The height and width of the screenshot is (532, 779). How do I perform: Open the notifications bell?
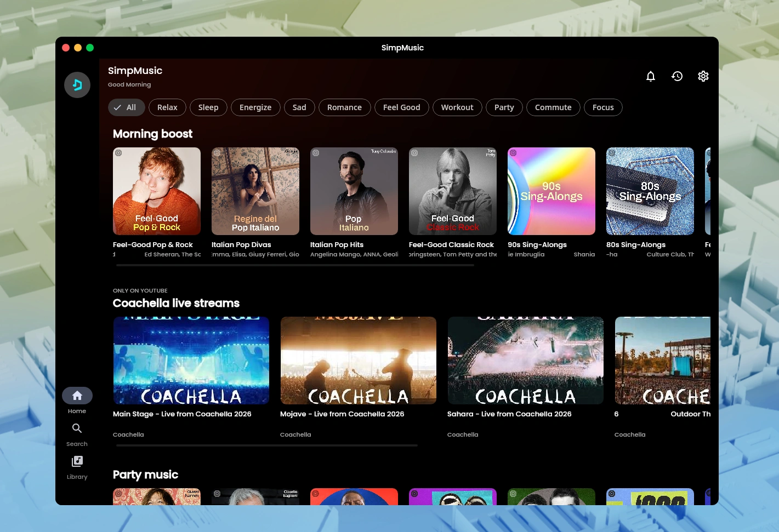pyautogui.click(x=651, y=76)
